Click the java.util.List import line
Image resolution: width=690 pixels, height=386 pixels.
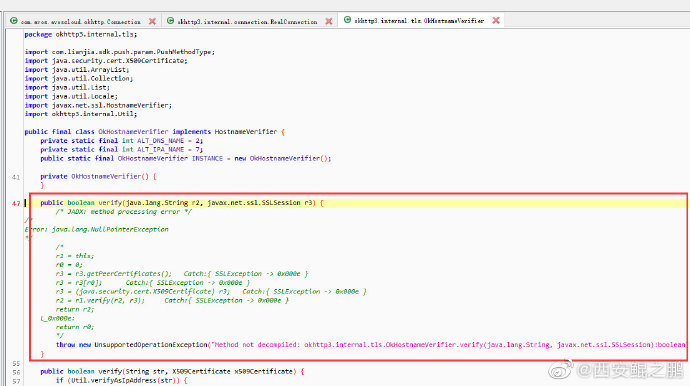tap(67, 87)
